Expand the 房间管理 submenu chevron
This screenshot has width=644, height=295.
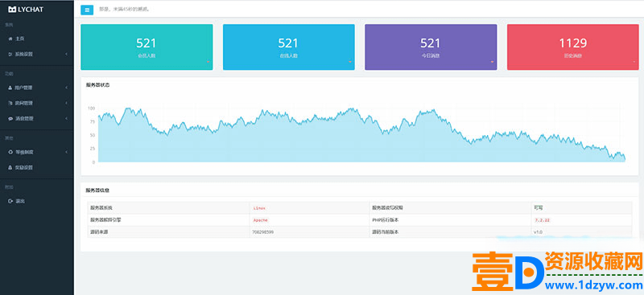[66, 103]
